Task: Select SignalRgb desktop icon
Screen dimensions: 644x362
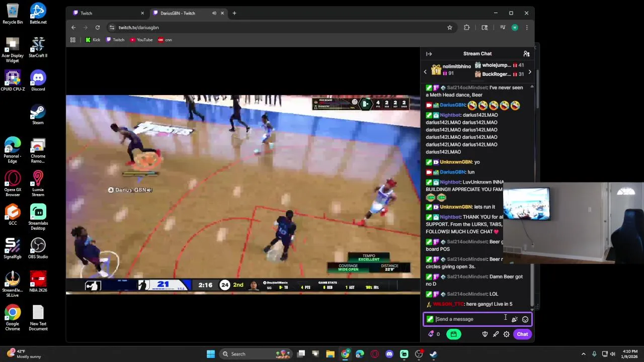Action: coord(13,249)
